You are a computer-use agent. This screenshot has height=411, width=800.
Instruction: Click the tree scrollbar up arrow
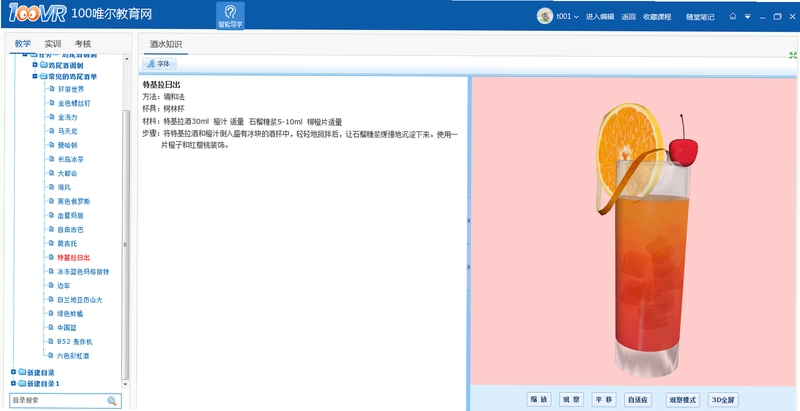pos(126,59)
